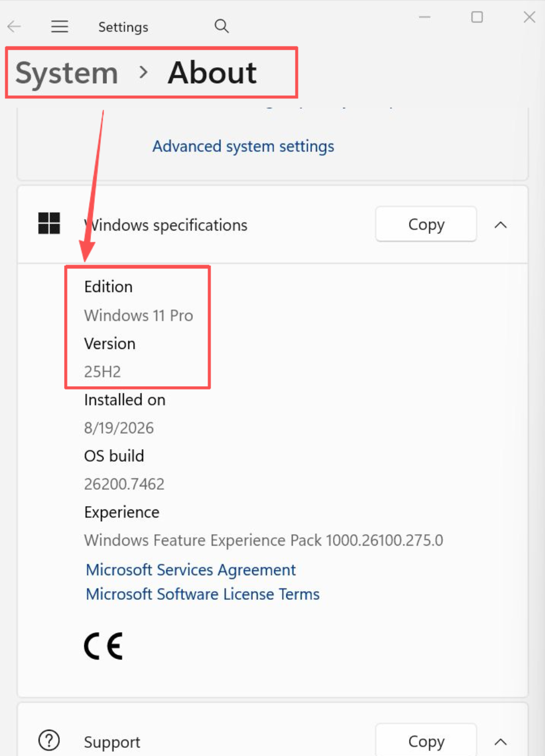Click the Settings window title
Viewport: 545px width, 756px height.
[x=123, y=27]
